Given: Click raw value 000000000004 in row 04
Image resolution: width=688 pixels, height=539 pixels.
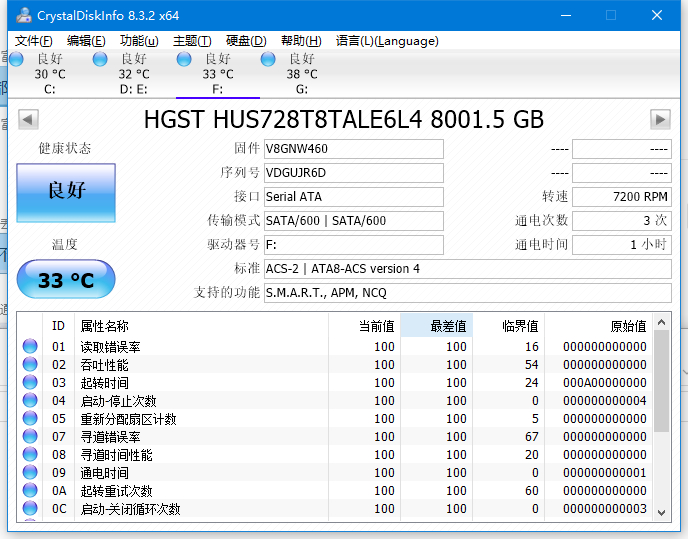Looking at the screenshot, I should click(605, 401).
